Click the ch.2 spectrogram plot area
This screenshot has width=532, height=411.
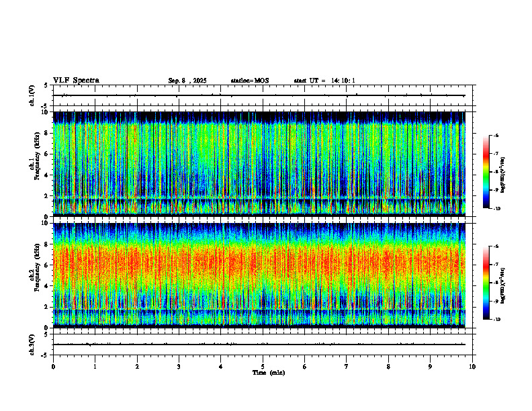click(x=259, y=275)
